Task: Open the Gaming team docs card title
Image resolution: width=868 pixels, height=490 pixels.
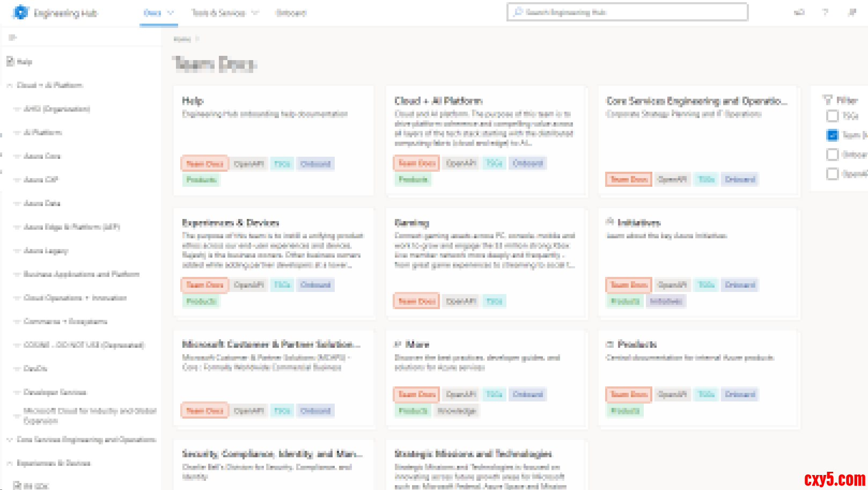Action: point(411,223)
